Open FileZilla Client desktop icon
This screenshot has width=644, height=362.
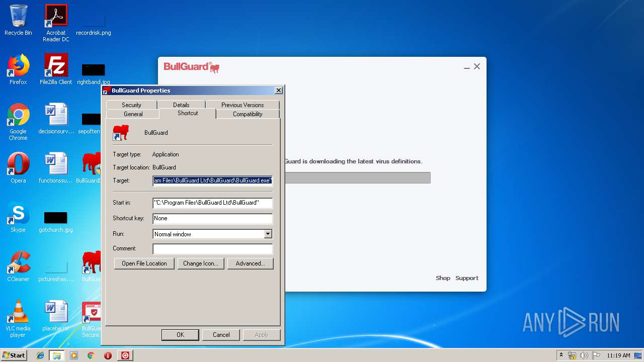(56, 69)
